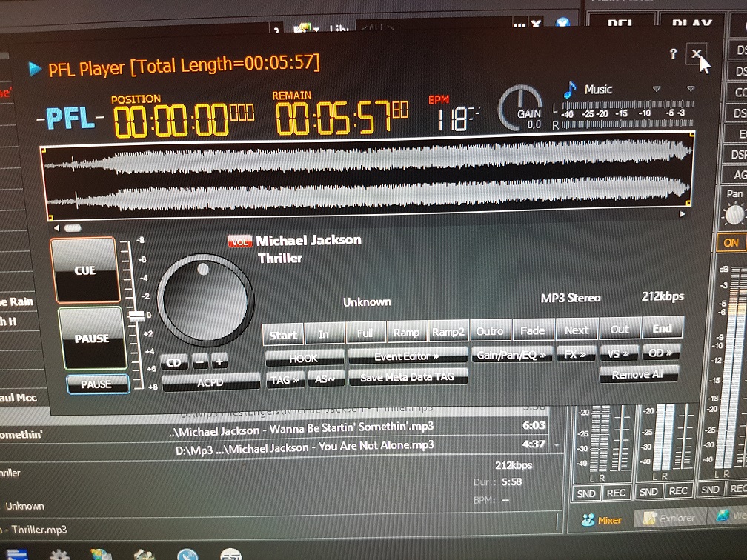Switch to the Mixer tab
Viewport: 747px width, 560px height.
[x=602, y=520]
